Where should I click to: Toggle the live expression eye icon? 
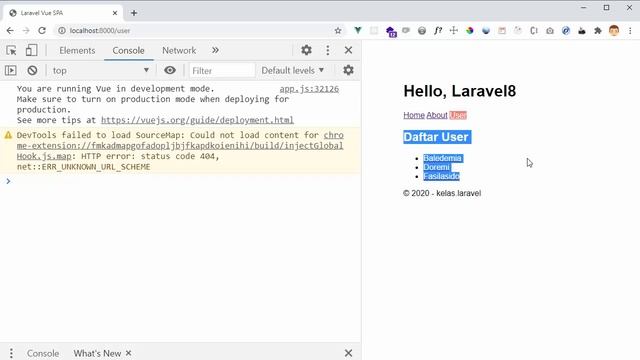(170, 70)
